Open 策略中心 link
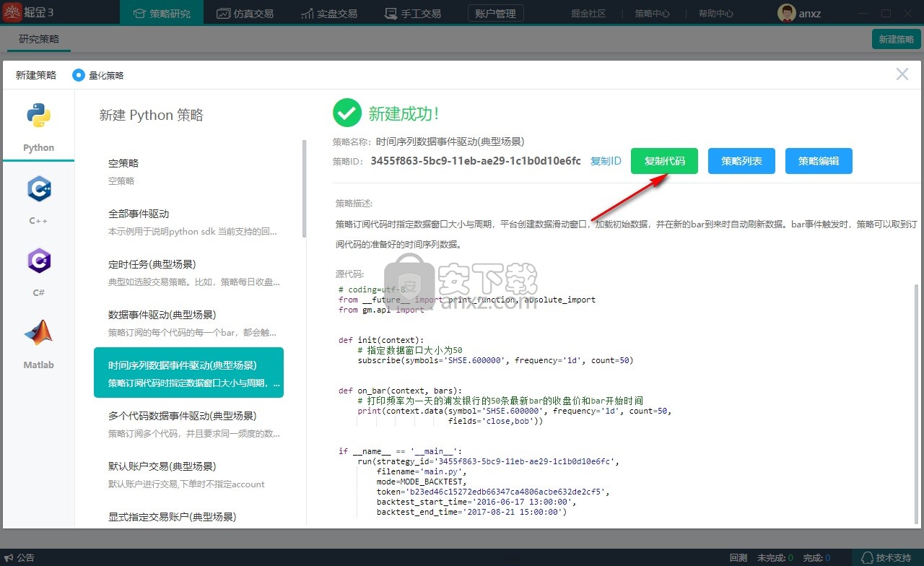The image size is (924, 566). 653,13
